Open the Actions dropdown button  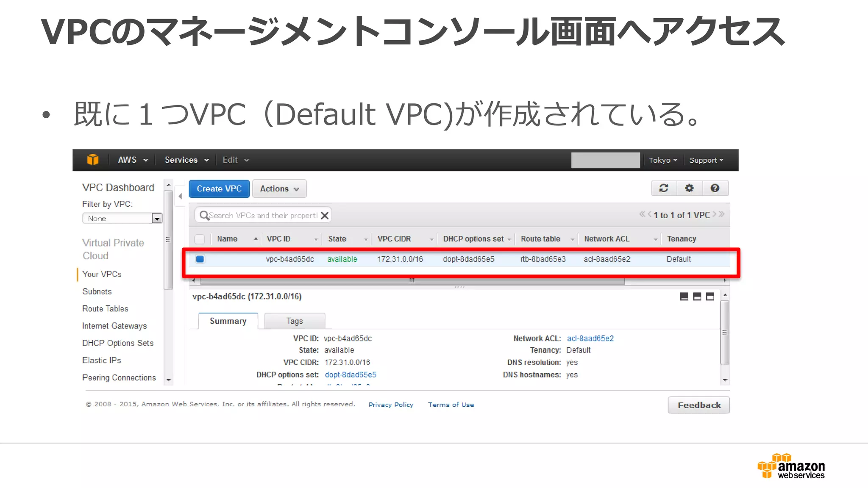coord(279,189)
